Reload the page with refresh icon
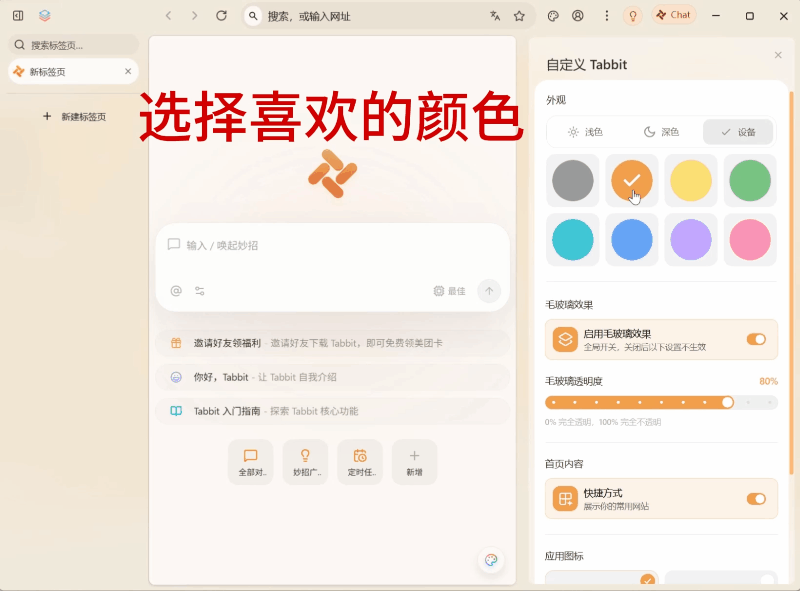 221,16
